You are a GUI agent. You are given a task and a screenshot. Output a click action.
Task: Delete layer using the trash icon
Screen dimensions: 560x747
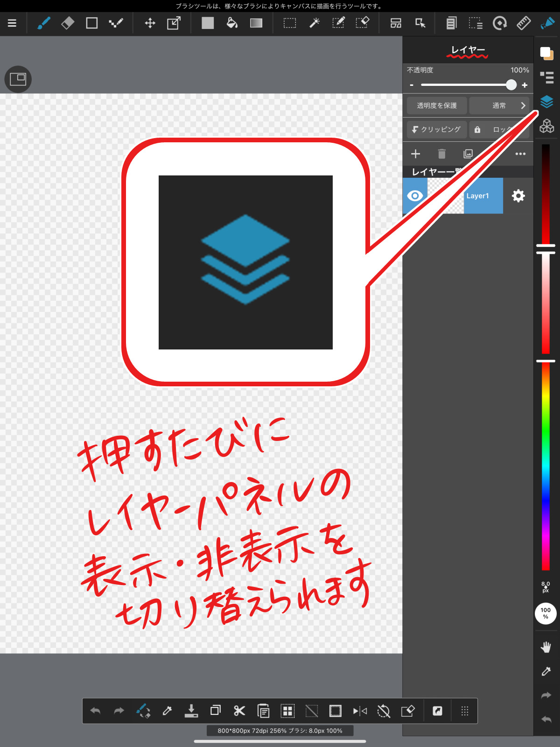[x=441, y=154]
